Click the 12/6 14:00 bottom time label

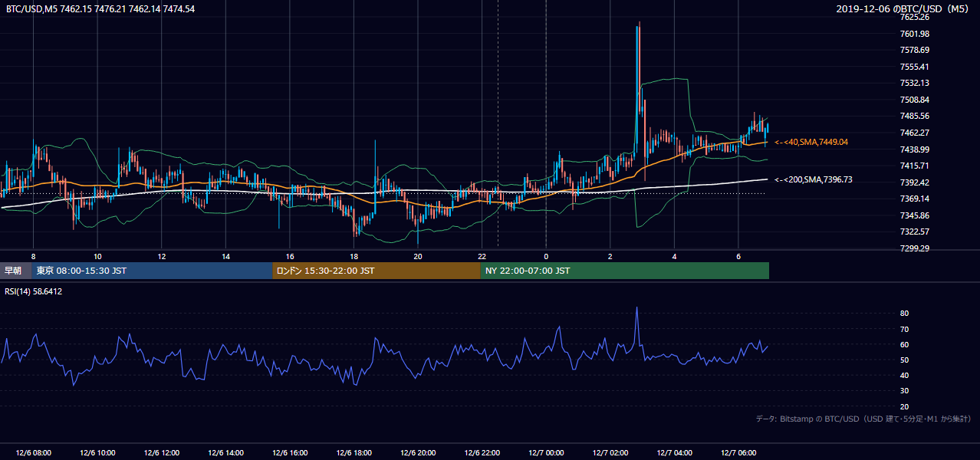tap(225, 453)
